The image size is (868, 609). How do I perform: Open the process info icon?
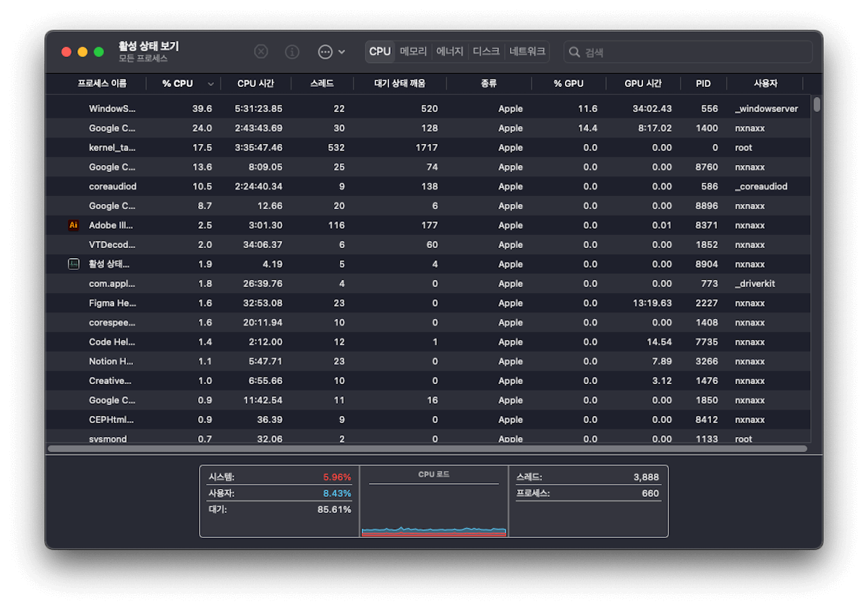[x=292, y=52]
